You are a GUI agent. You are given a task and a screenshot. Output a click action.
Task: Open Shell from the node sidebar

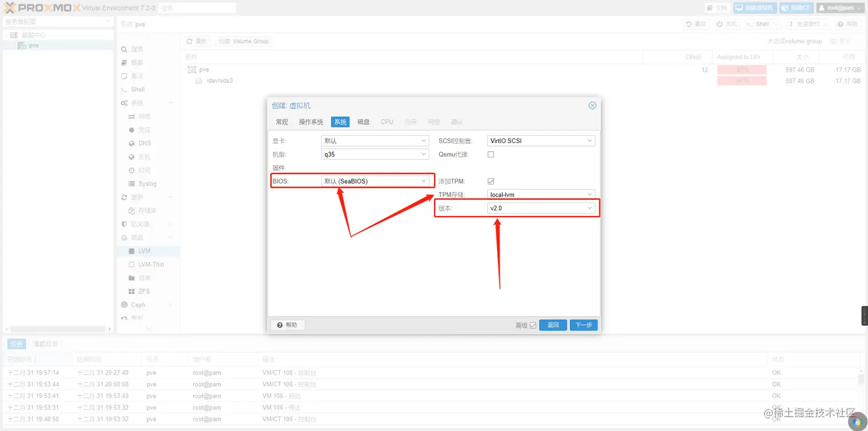tap(138, 90)
